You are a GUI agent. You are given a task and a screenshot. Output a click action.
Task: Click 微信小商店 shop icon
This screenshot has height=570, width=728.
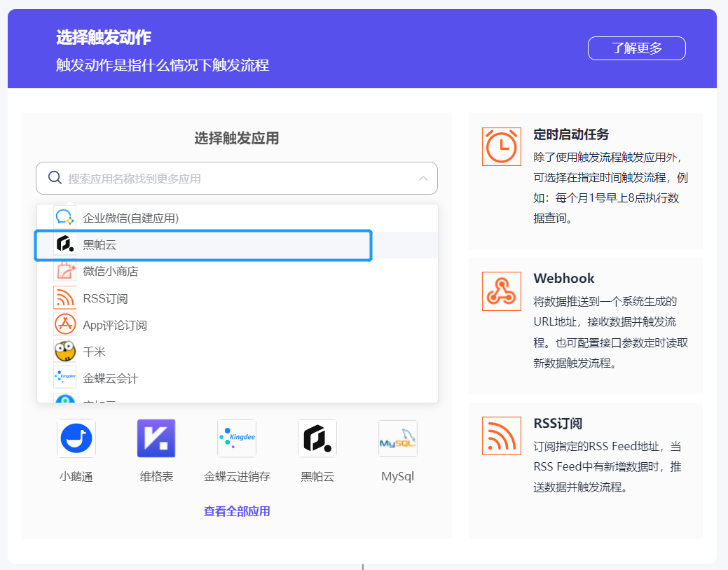[x=65, y=270]
